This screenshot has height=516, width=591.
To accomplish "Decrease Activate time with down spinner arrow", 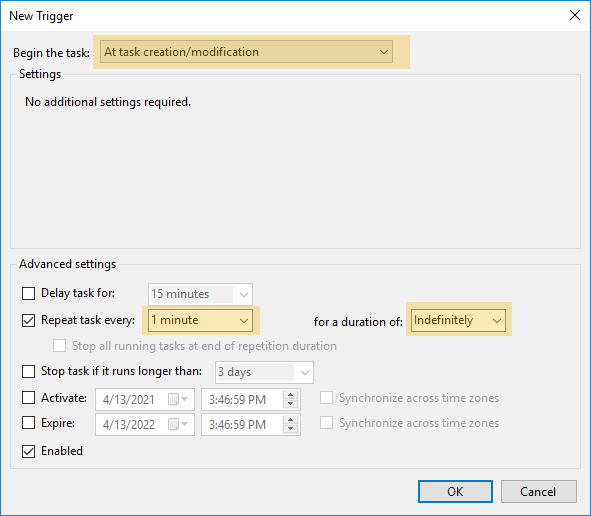I will pyautogui.click(x=290, y=404).
